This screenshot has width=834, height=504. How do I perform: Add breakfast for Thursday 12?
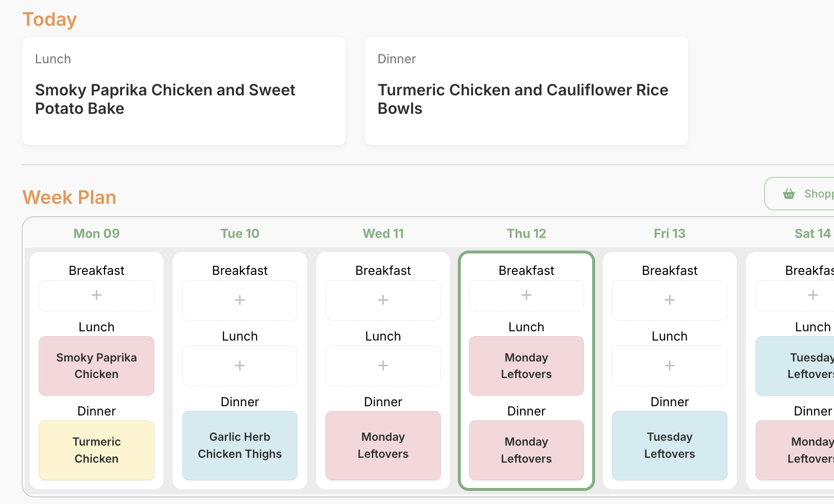click(526, 295)
